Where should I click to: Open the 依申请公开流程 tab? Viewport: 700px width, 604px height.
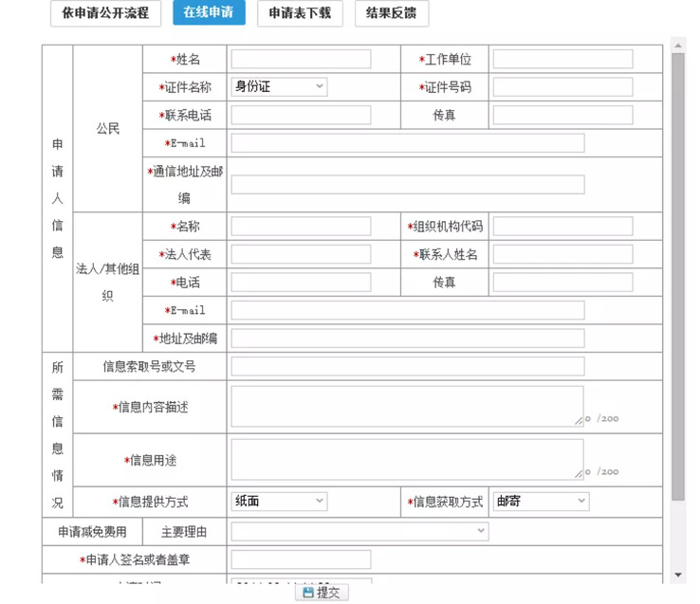coord(105,13)
